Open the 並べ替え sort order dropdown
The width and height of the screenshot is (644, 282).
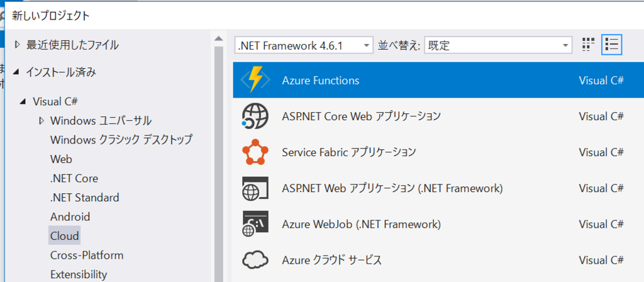tap(498, 45)
